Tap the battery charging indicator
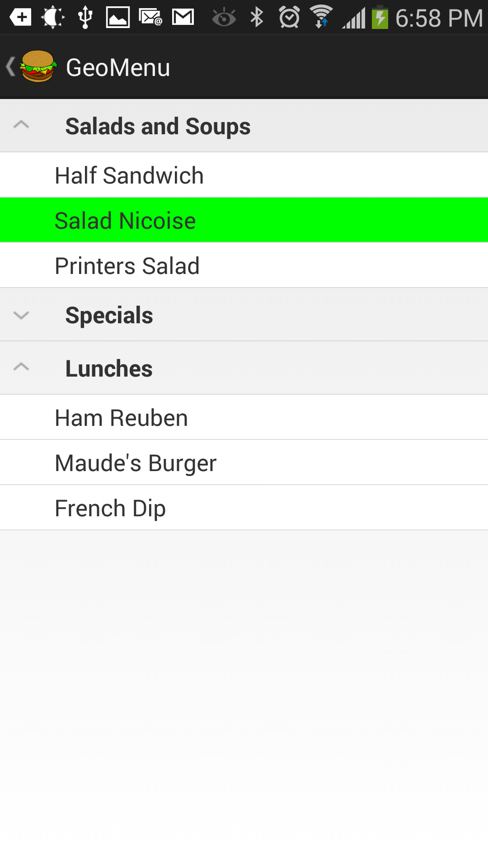488x868 pixels. pyautogui.click(x=380, y=18)
